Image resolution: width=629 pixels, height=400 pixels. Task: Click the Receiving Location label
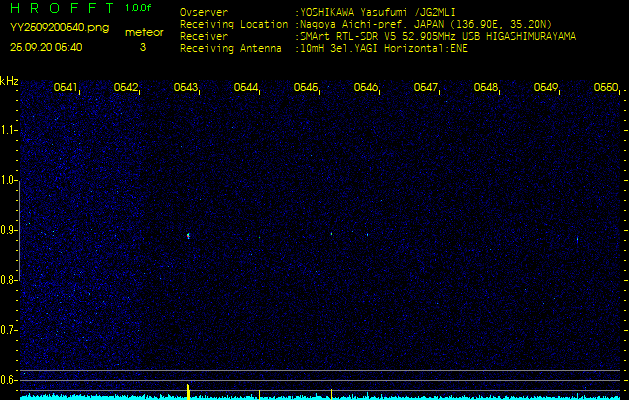(x=234, y=24)
